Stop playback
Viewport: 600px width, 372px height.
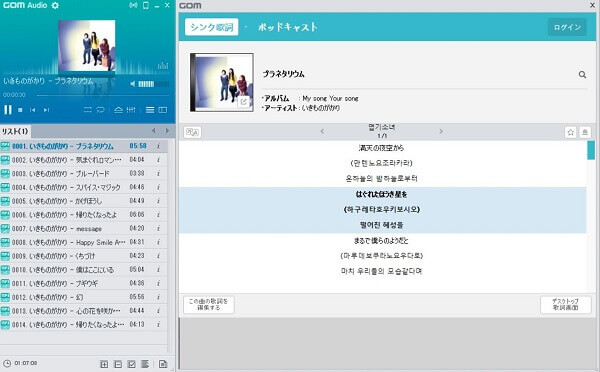(x=20, y=110)
